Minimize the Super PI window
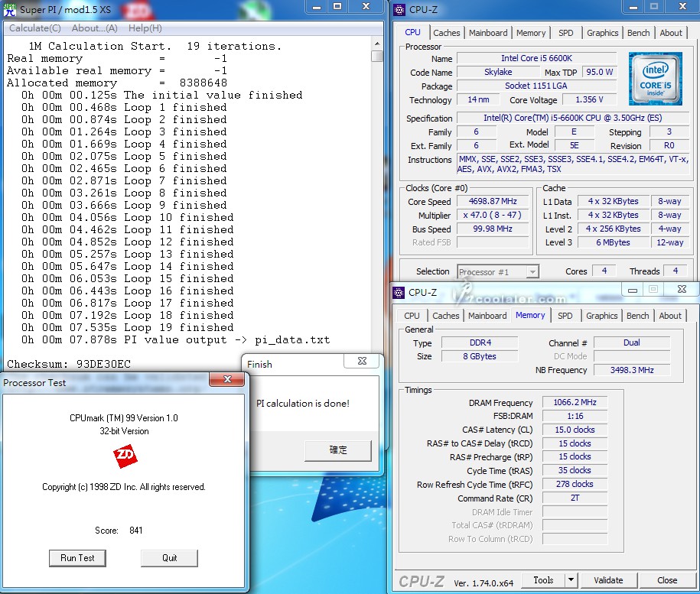The image size is (700, 594). coord(317,7)
